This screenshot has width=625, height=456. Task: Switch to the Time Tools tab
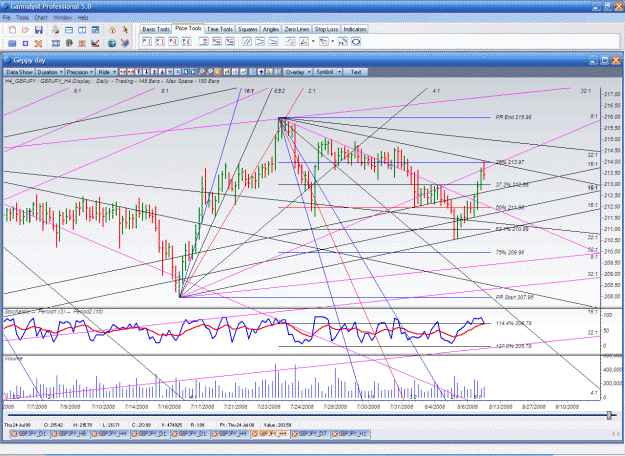coord(220,29)
